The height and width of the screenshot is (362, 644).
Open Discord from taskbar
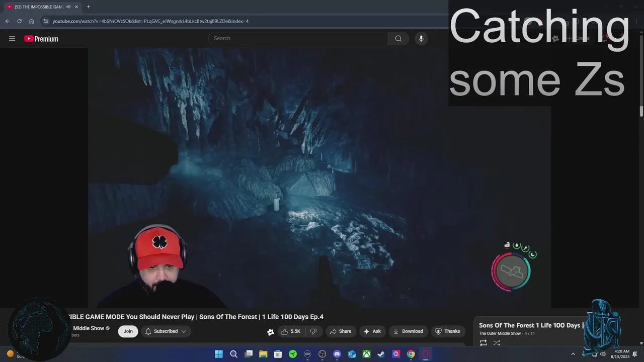(337, 354)
